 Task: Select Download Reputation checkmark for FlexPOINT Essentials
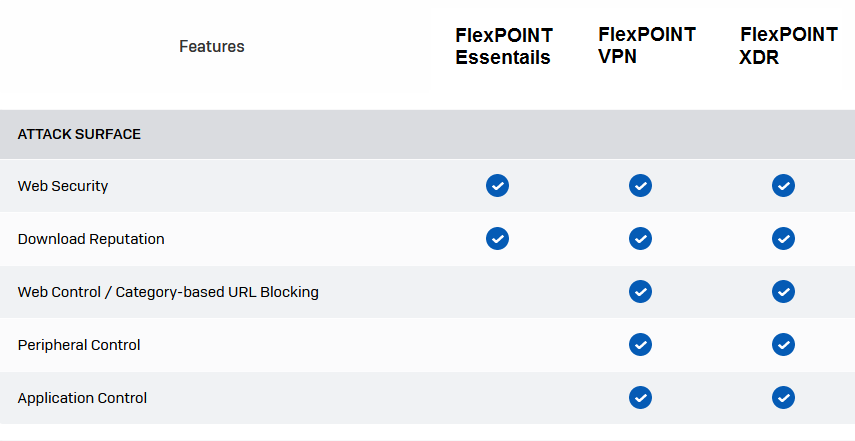tap(497, 239)
